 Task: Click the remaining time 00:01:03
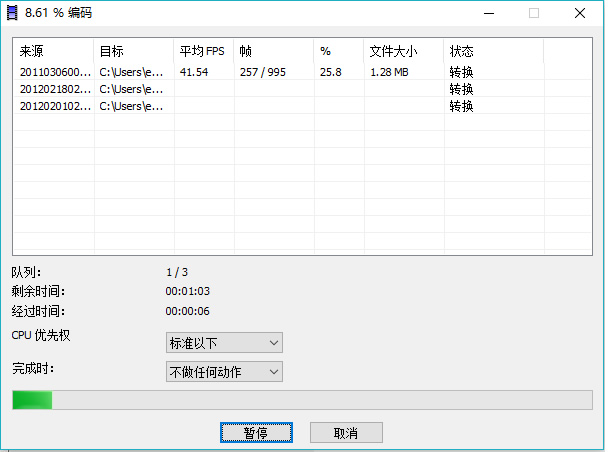coord(188,291)
